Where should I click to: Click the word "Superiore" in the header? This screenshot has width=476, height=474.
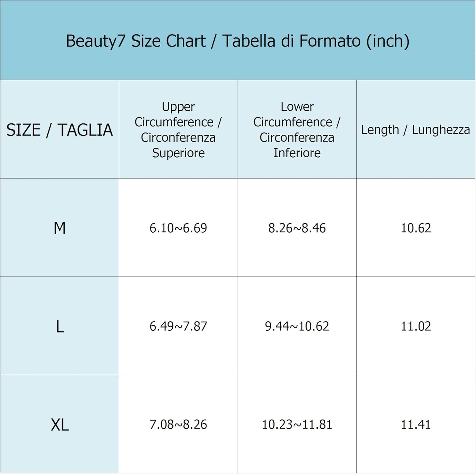178,153
